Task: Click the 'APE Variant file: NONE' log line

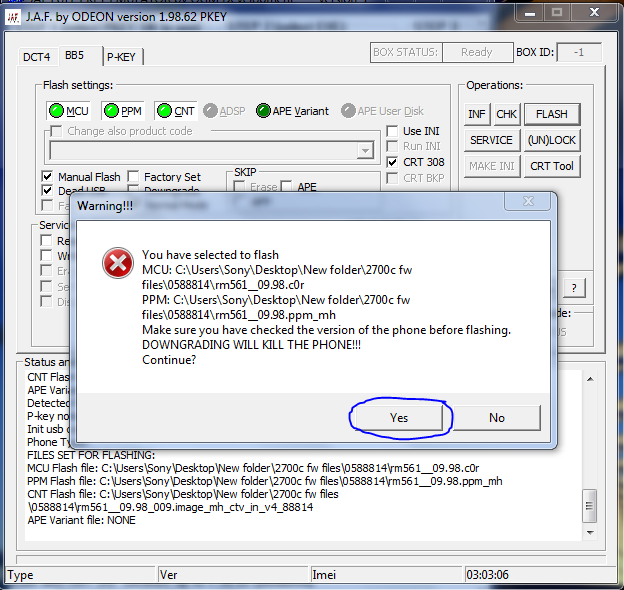Action: 82,520
